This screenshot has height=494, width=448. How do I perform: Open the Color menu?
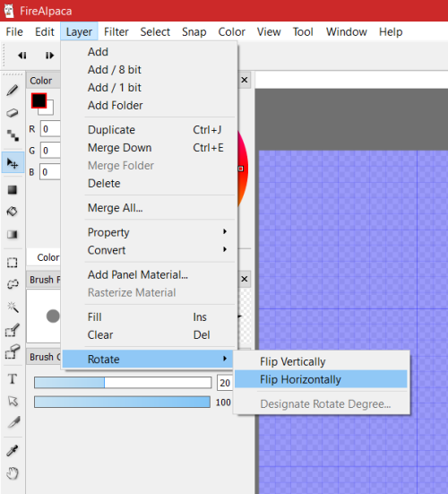pyautogui.click(x=232, y=31)
